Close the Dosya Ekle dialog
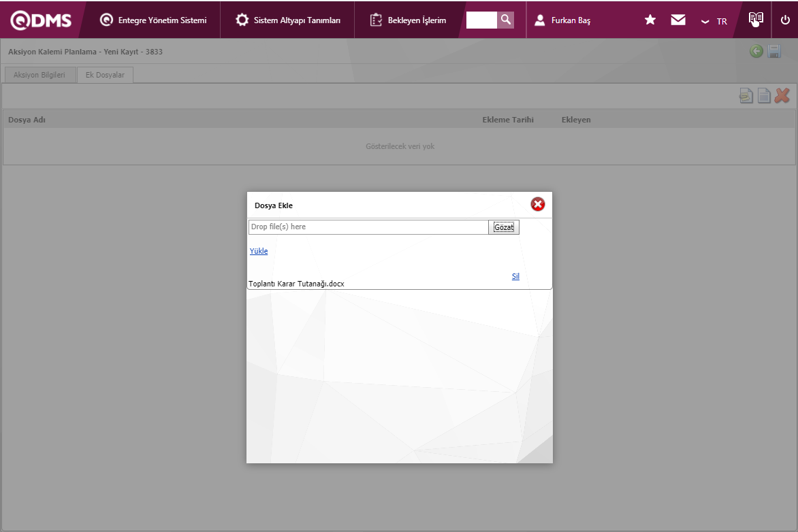 (x=538, y=204)
